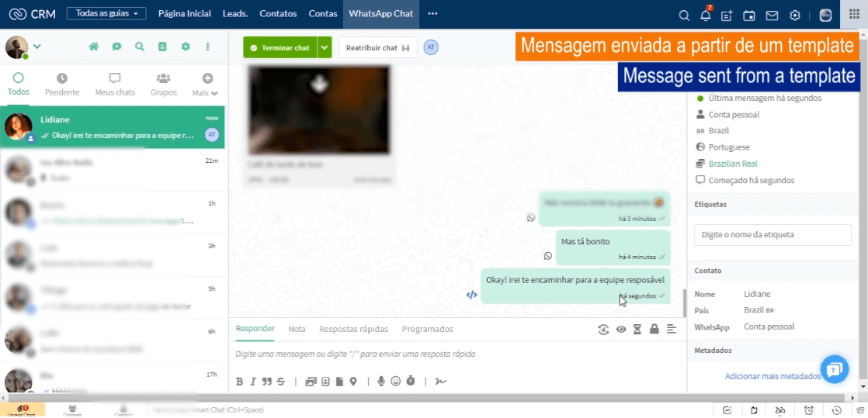This screenshot has height=418, width=868.
Task: Toggle the eye visibility icon
Action: [x=621, y=330]
